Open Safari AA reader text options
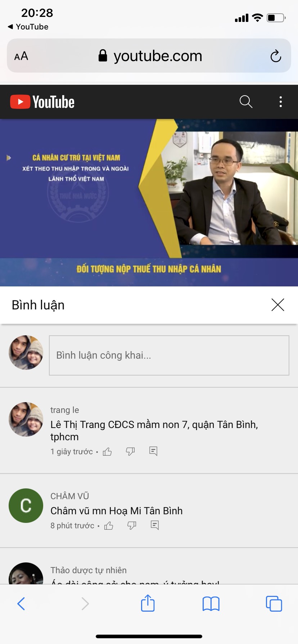This screenshot has width=298, height=644. pos(21,56)
